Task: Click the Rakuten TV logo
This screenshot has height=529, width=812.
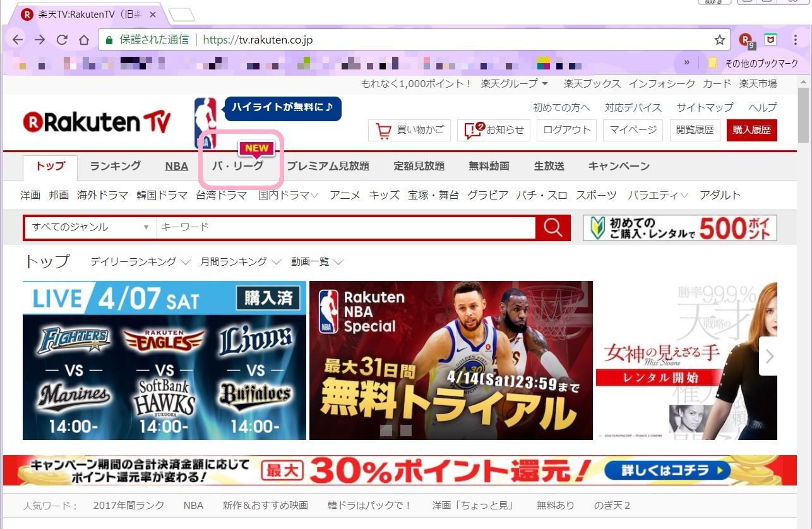Action: pyautogui.click(x=97, y=122)
